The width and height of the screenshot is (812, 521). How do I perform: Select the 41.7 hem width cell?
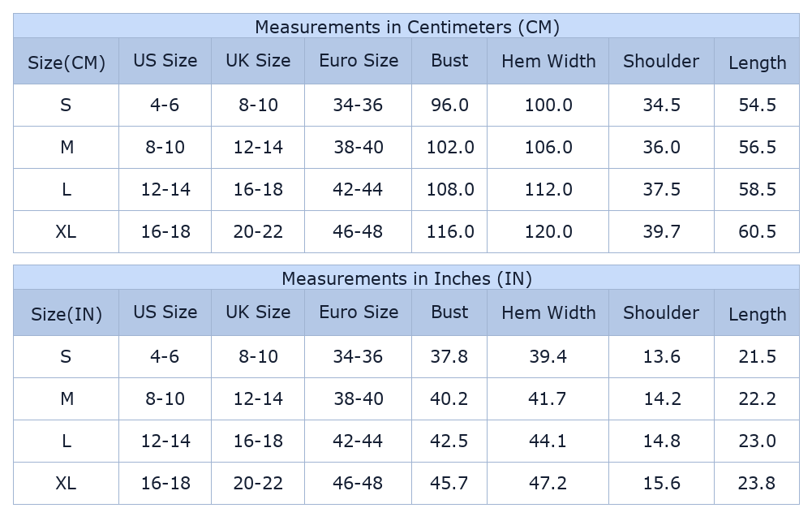tap(548, 399)
